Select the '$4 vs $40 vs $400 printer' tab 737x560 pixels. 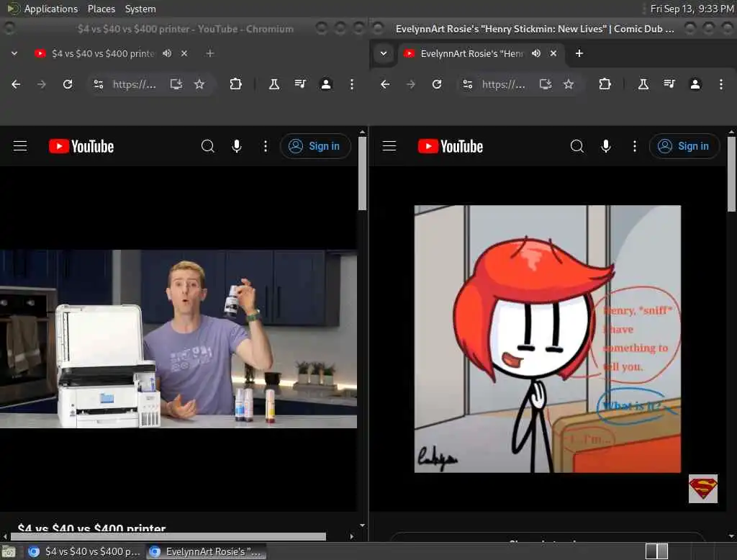click(103, 53)
